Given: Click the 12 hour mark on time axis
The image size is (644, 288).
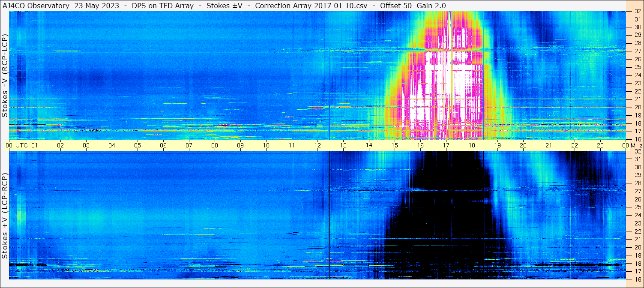Looking at the screenshot, I should coord(318,145).
